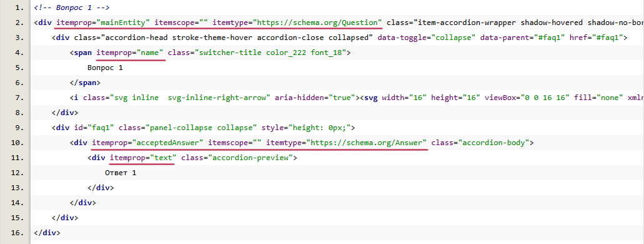This screenshot has height=244, width=644.
Task: Click line number 2 in the gutter
Action: [x=19, y=23]
